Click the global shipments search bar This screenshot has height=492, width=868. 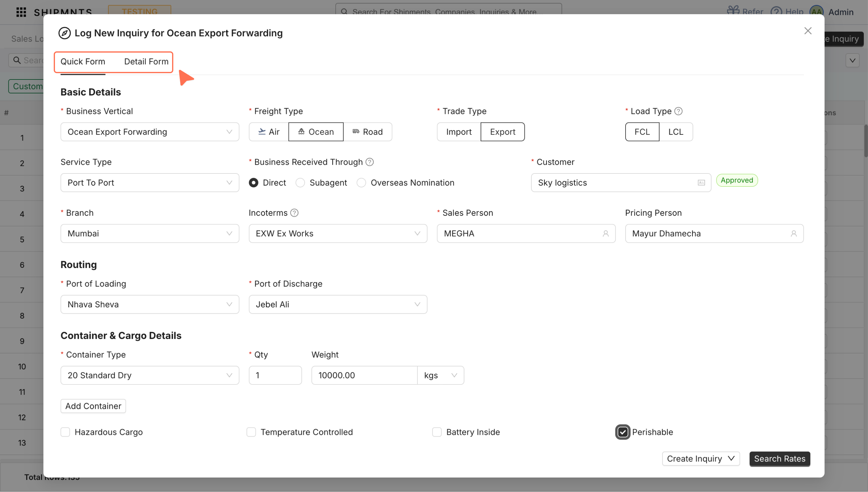[448, 9]
